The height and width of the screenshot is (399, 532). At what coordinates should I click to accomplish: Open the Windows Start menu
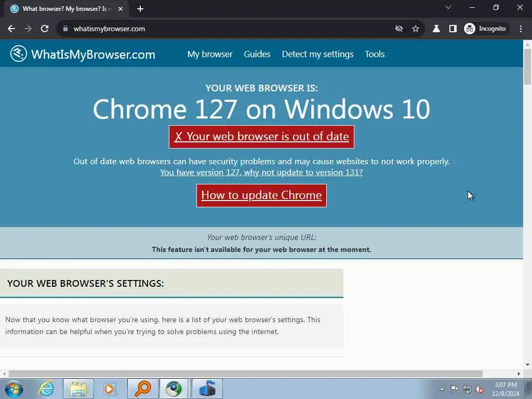coord(14,389)
